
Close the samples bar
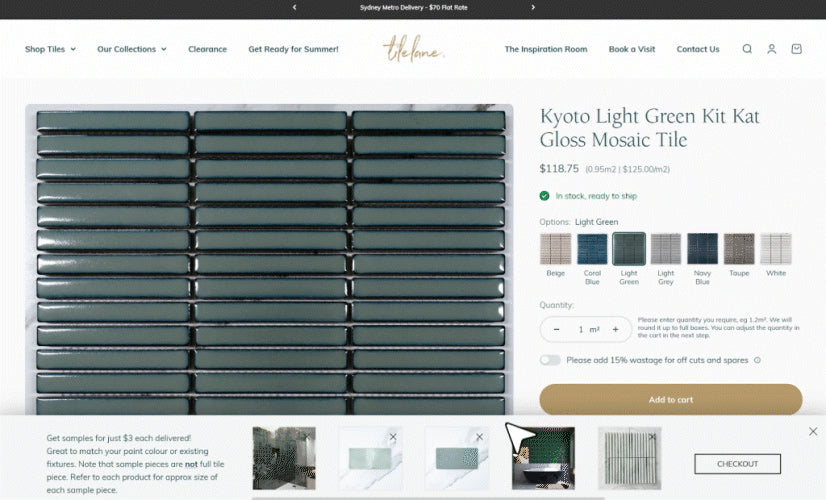pos(812,431)
